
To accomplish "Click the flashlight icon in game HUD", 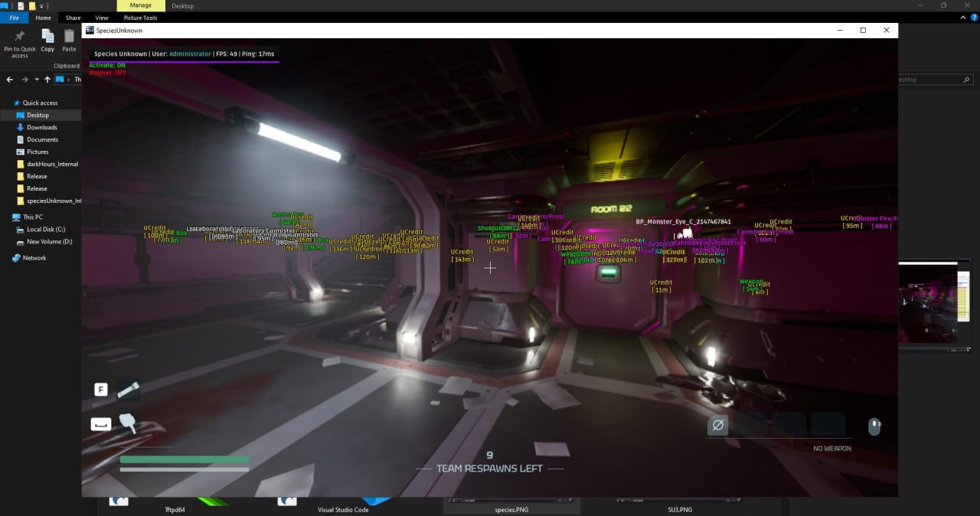I will click(128, 390).
